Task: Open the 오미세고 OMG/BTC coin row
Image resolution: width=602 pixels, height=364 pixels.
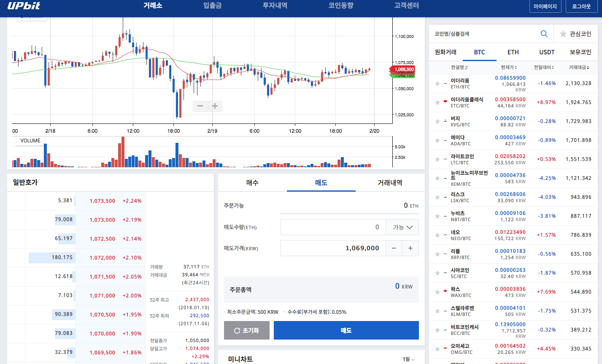Action: pos(513,349)
